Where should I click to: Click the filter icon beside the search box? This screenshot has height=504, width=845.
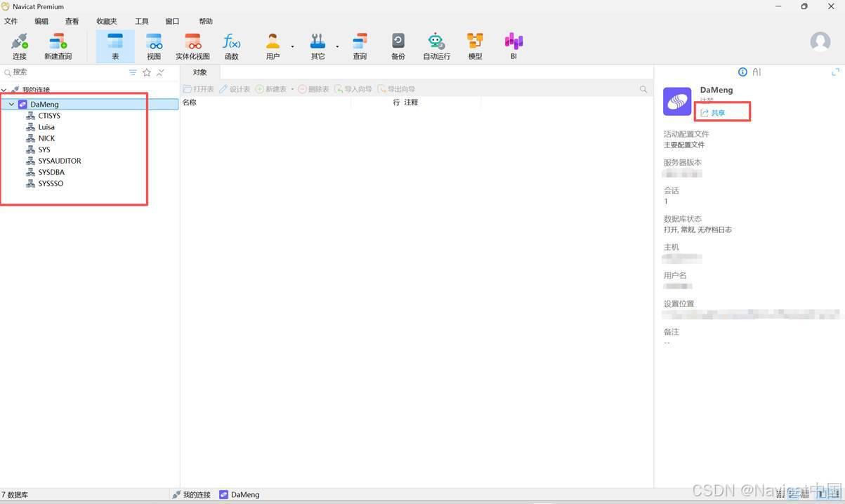pyautogui.click(x=133, y=72)
